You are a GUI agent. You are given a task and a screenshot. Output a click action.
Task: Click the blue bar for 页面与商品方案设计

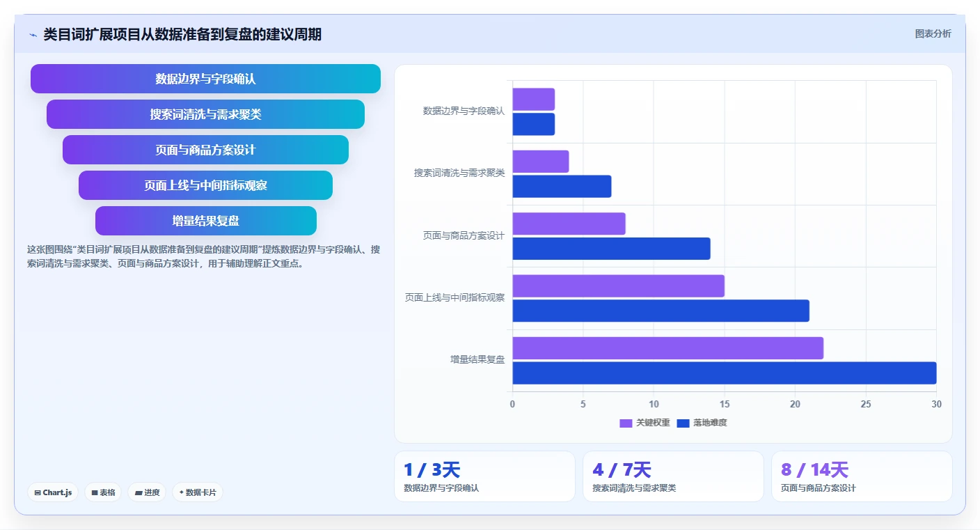click(612, 249)
